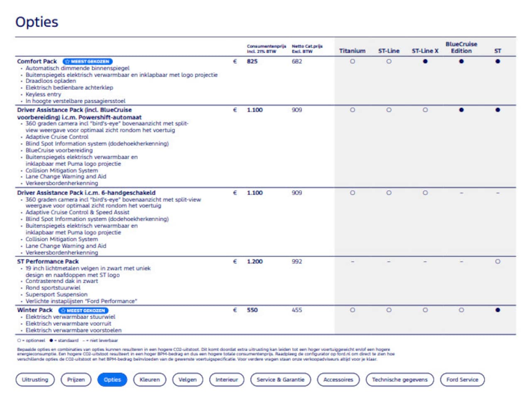Click Comfort Pack 'Meest gekozen' badge

coord(88,61)
